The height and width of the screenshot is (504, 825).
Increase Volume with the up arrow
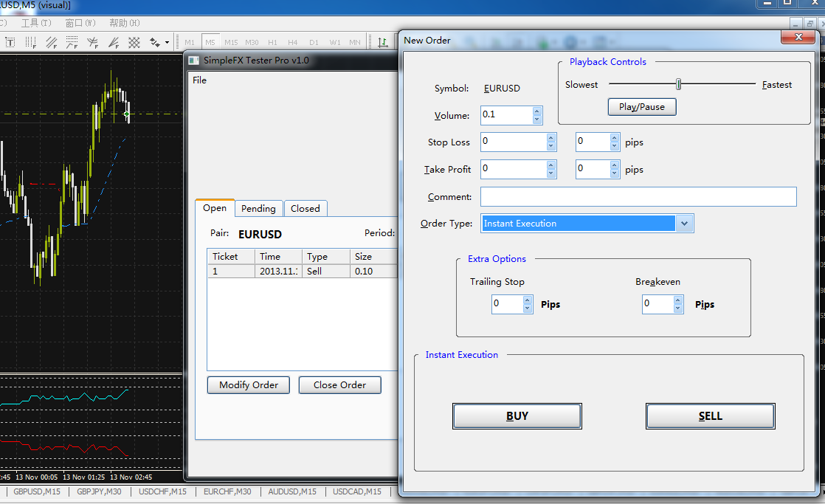536,111
